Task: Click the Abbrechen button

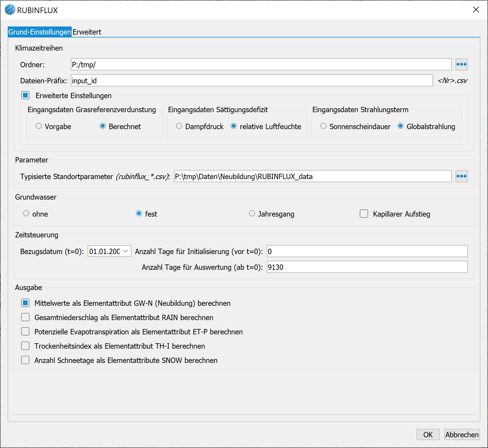Action: (462, 435)
